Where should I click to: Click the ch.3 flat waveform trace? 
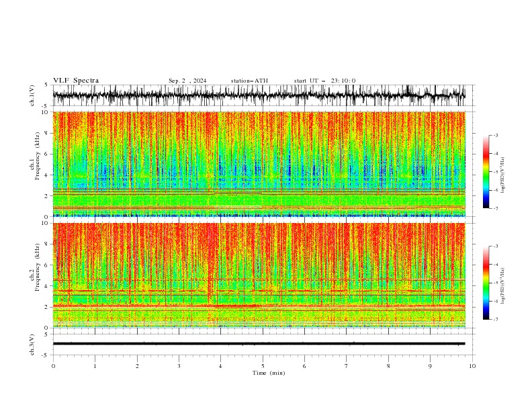tap(259, 344)
